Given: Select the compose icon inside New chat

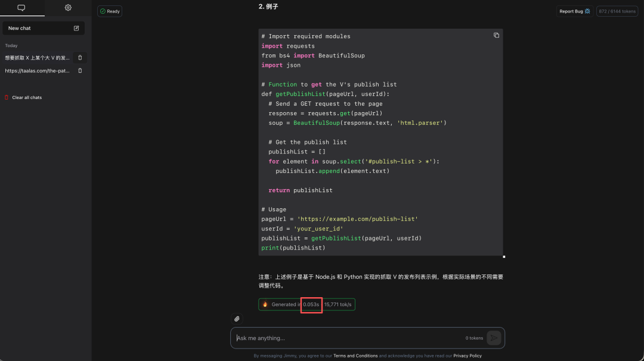Looking at the screenshot, I should point(76,28).
